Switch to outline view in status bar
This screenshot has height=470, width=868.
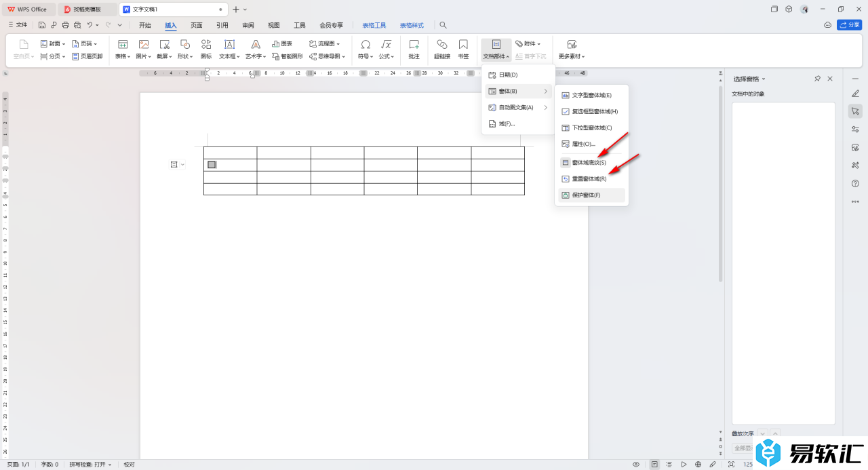[669, 465]
